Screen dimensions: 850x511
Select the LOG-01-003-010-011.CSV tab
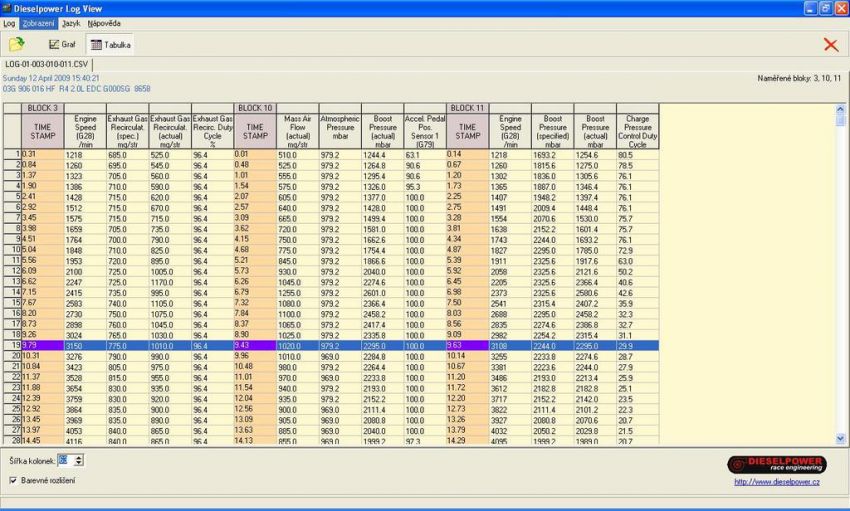coord(47,64)
